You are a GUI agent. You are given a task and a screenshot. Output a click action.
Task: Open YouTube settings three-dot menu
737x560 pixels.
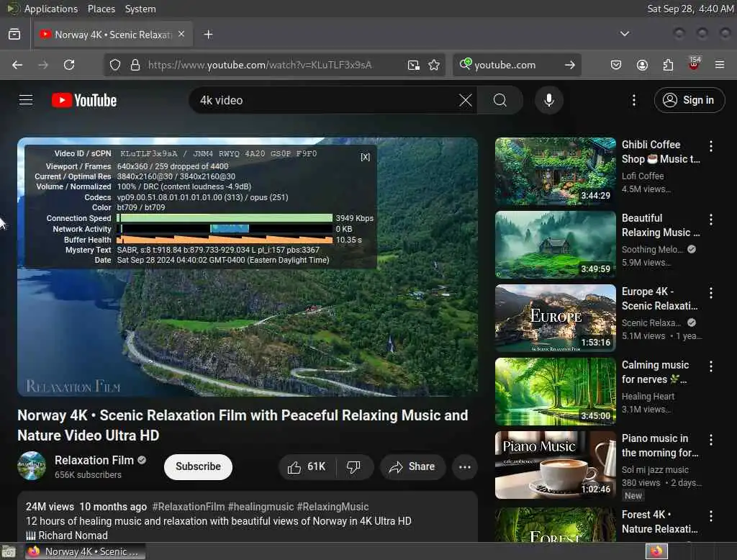point(633,100)
